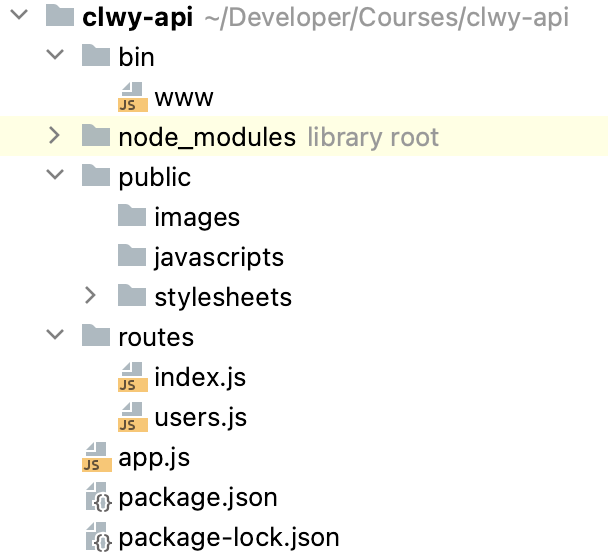Open users.js in routes

200,418
